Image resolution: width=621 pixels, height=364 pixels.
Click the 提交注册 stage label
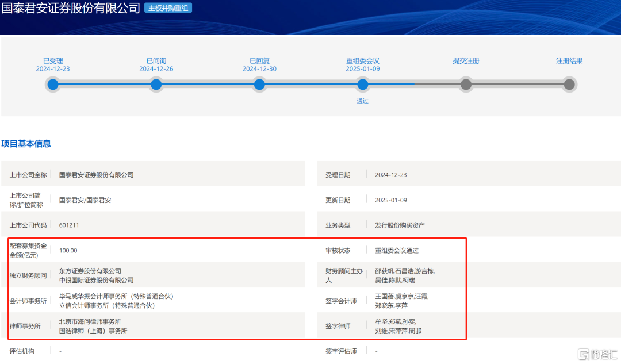pyautogui.click(x=466, y=60)
